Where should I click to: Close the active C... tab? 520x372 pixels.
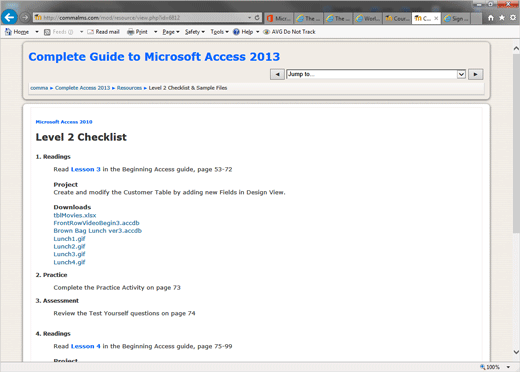pyautogui.click(x=436, y=18)
